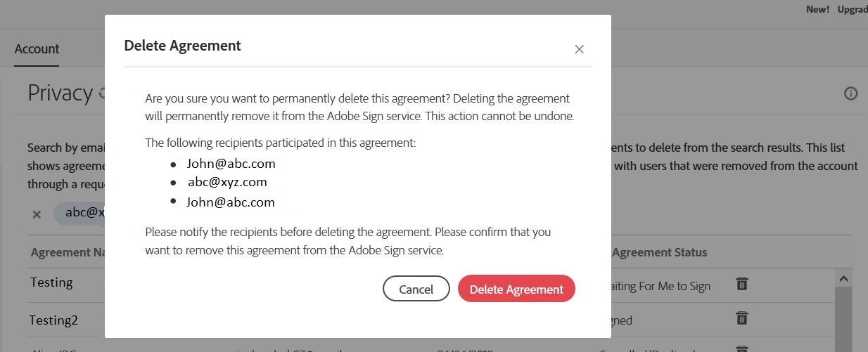Sort by Agreement Status column header

click(659, 252)
